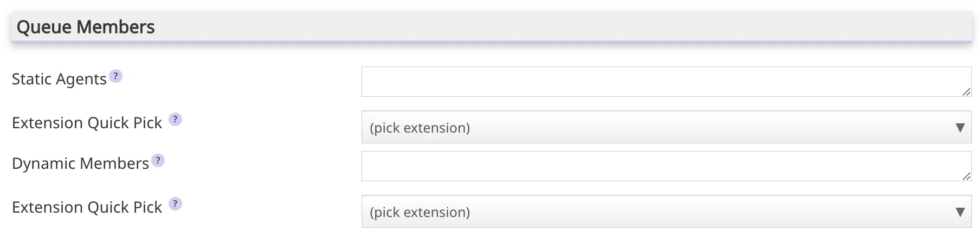Grab the resize handle of Dynamic Members textarea
The height and width of the screenshot is (237, 980).
tap(966, 176)
